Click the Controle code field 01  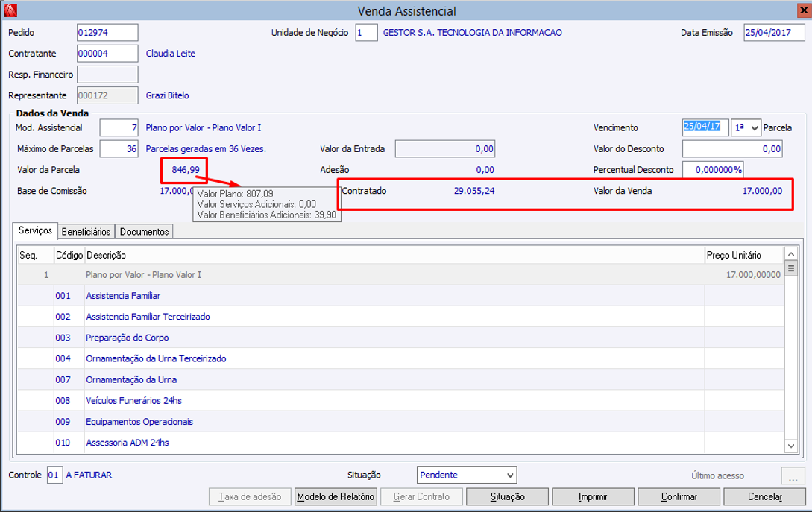tap(54, 475)
